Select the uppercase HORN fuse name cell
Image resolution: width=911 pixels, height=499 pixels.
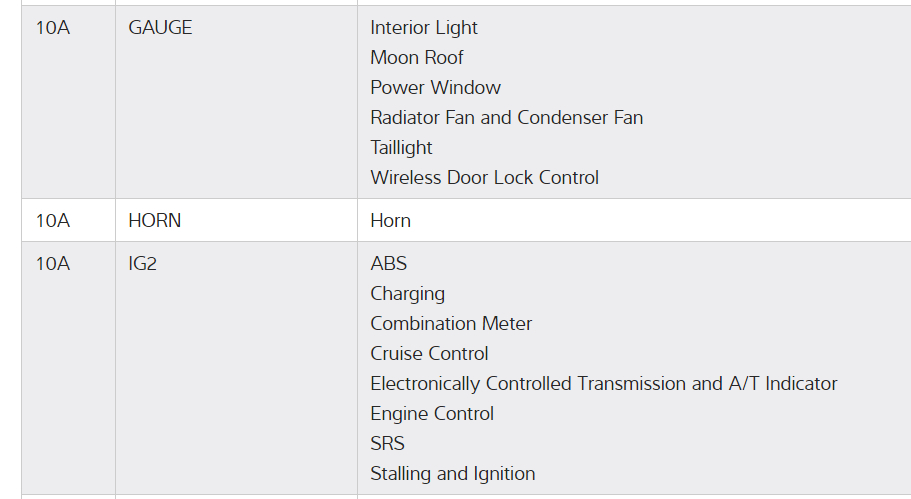(155, 221)
